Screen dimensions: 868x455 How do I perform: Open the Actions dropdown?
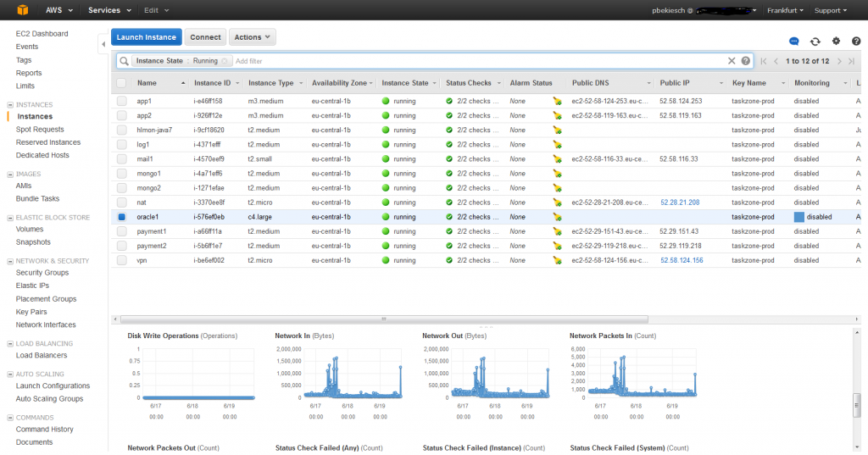pos(253,37)
